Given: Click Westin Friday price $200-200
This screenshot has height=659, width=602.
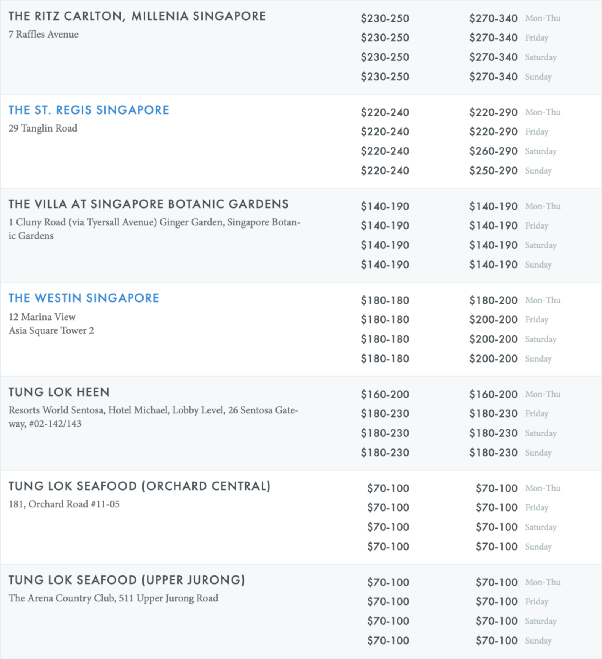Looking at the screenshot, I should [493, 320].
